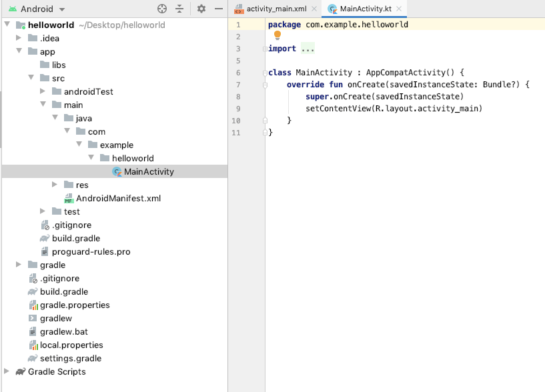The height and width of the screenshot is (392, 545).
Task: Click the Collapse All icon in Project toolbar
Action: click(179, 10)
